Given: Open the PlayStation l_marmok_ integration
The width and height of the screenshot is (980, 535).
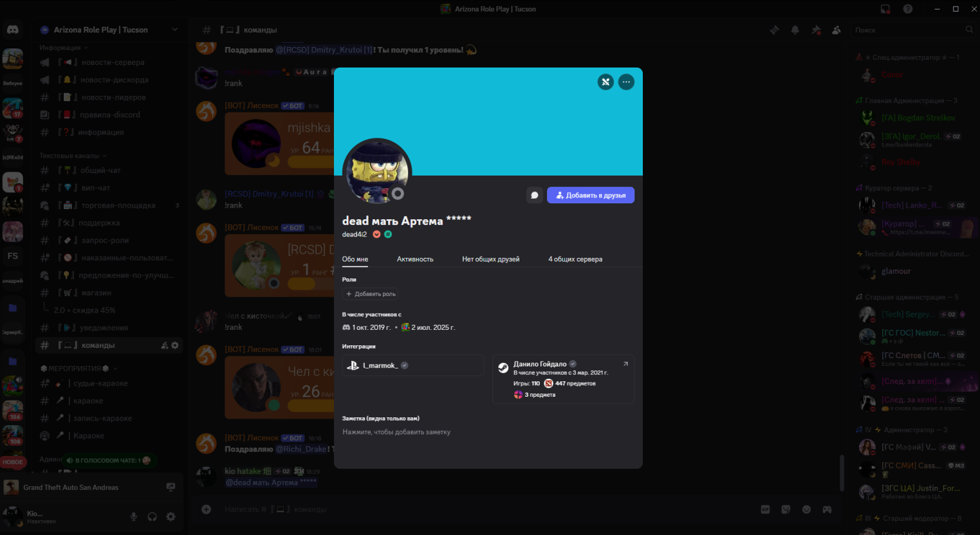Looking at the screenshot, I should click(413, 365).
